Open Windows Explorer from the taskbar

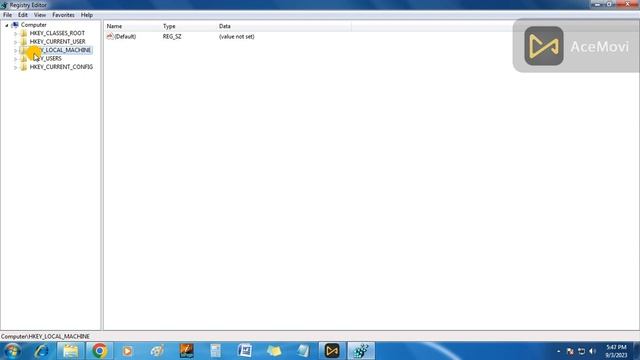pyautogui.click(x=70, y=351)
